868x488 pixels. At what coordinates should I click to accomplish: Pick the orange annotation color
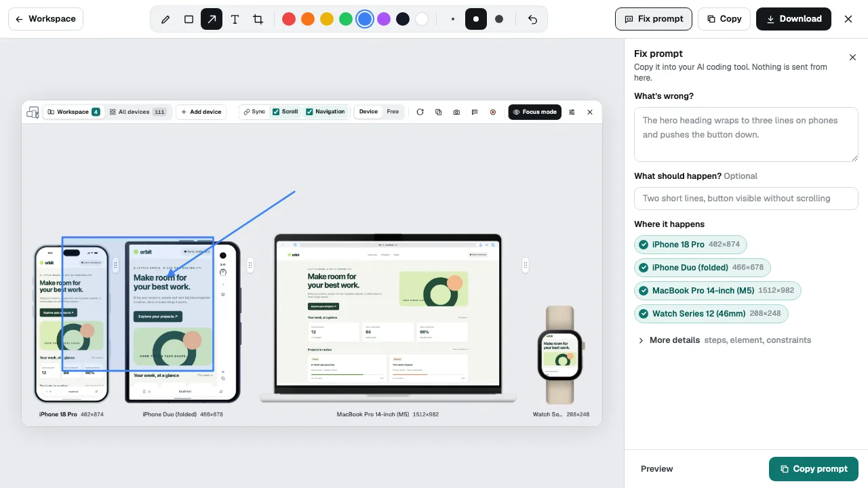(308, 19)
